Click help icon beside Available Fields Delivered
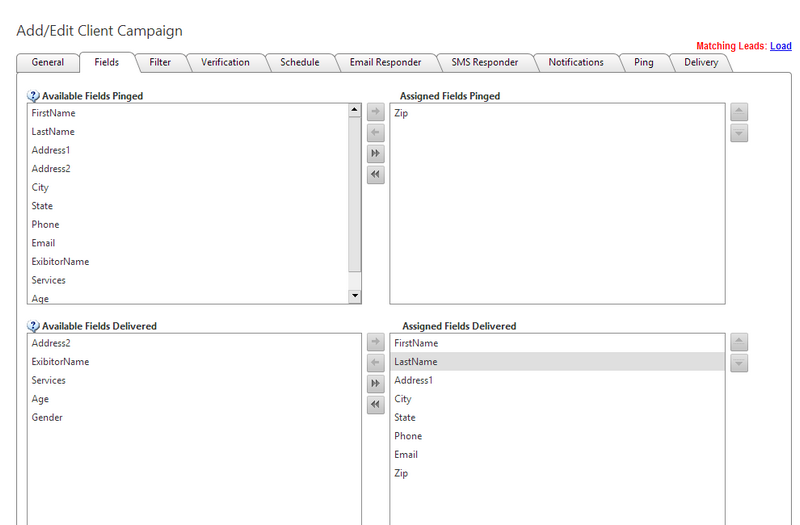Image resolution: width=800 pixels, height=525 pixels. 35,326
